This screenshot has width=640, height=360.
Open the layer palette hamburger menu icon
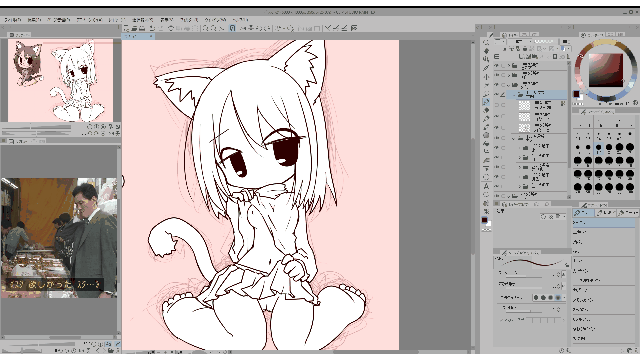click(497, 56)
